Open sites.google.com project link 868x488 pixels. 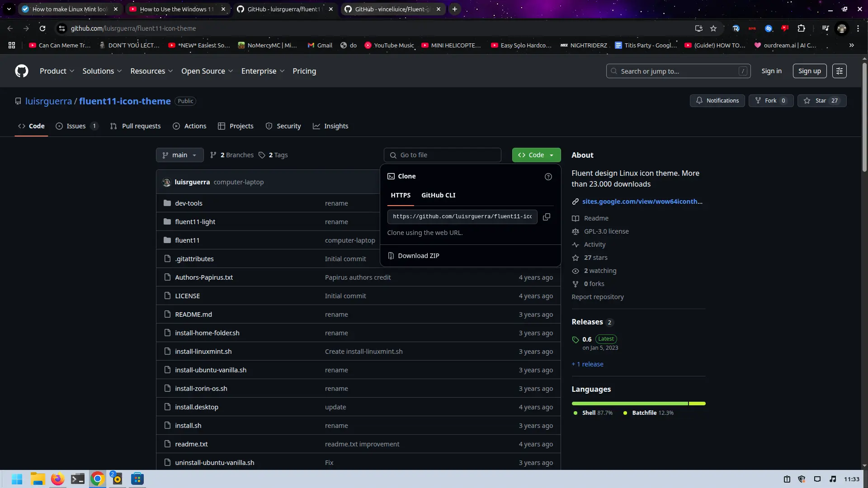point(642,202)
